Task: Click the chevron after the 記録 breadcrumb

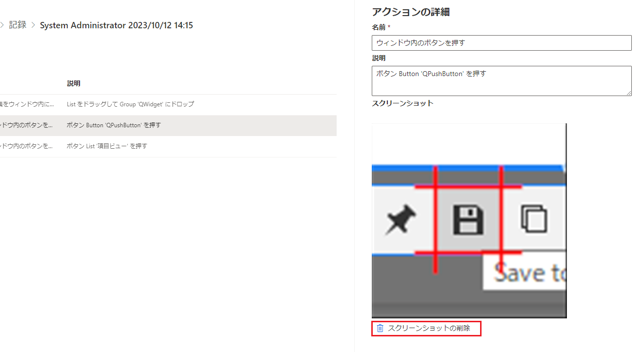Action: (x=33, y=25)
